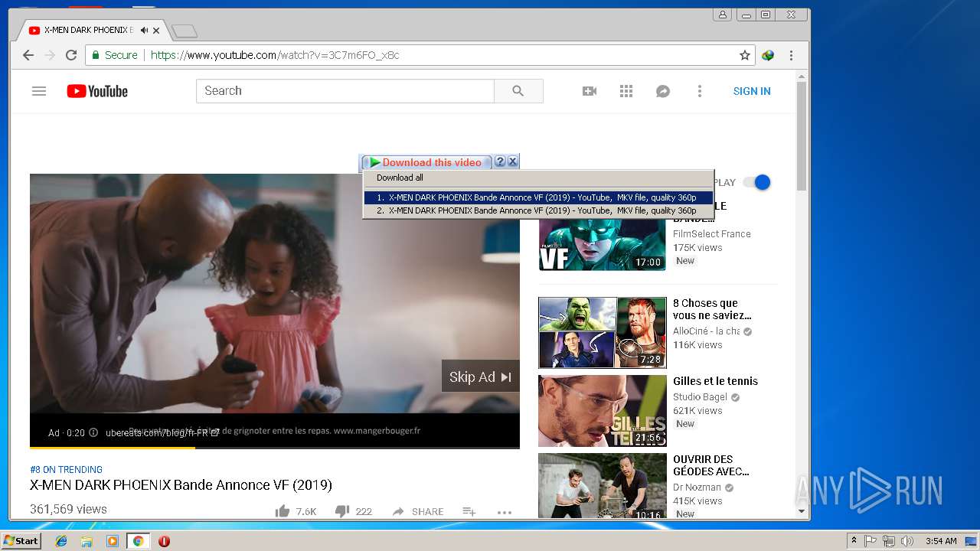Viewport: 980px width, 551px height.
Task: Open media player taskbar icon
Action: [x=113, y=541]
